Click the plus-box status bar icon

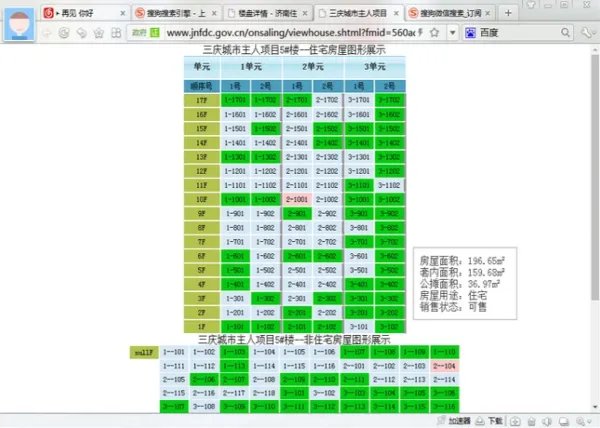tap(515, 421)
